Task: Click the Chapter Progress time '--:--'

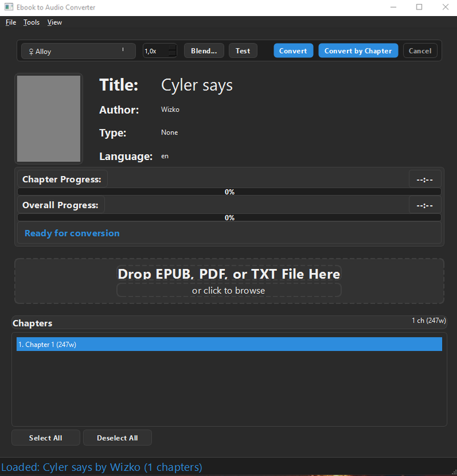Action: coord(424,180)
